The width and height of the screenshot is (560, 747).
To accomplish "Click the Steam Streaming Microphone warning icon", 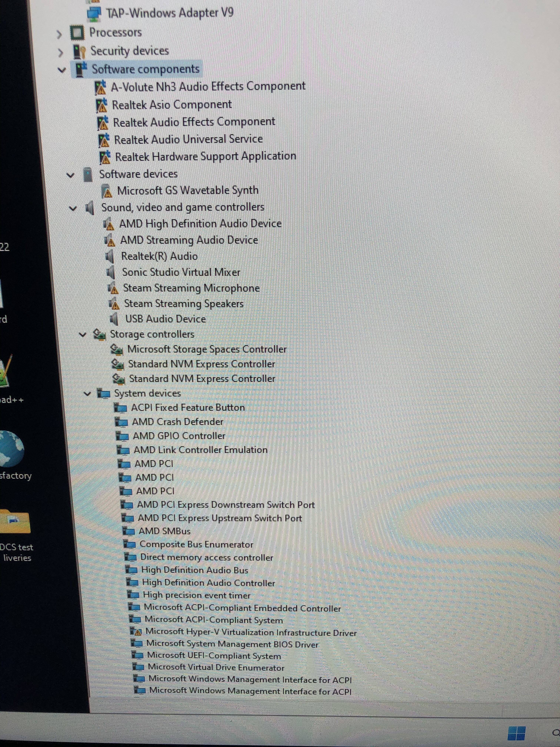I will 113,288.
